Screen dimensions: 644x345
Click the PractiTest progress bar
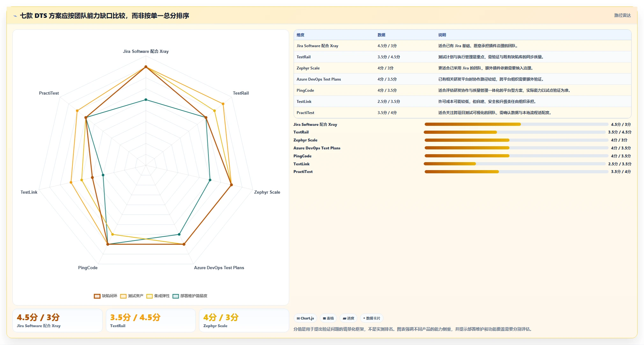[x=516, y=172]
